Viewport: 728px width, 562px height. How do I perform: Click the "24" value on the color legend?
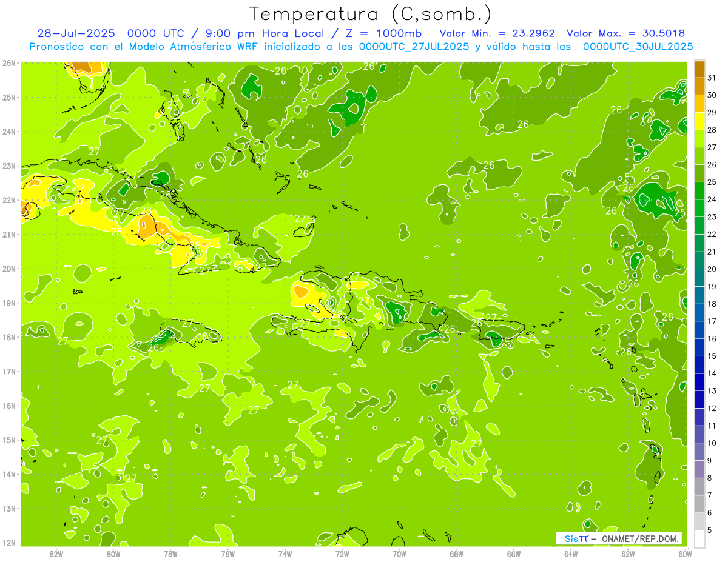[712, 199]
